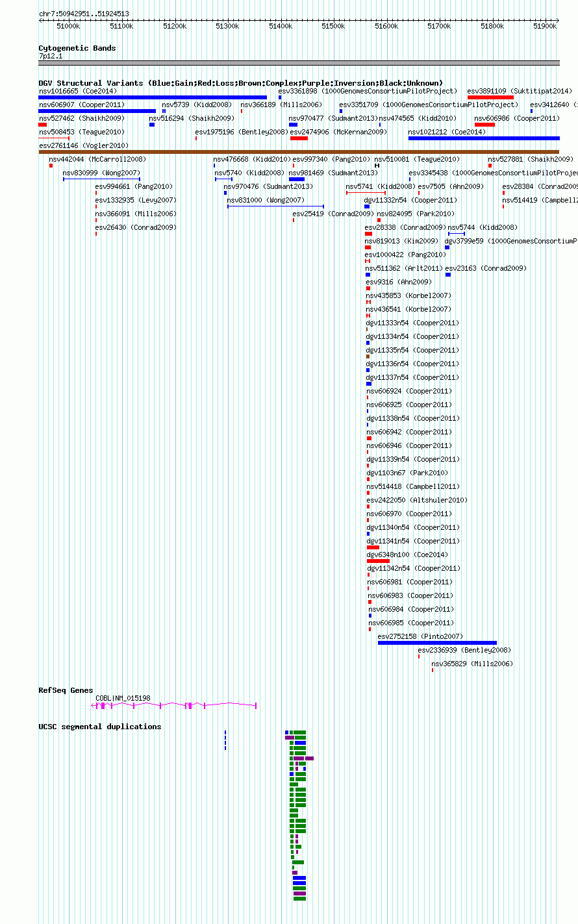This screenshot has width=578, height=924.
Task: Click the nsv1016665 (Coe2014) variant label
Action: click(78, 91)
